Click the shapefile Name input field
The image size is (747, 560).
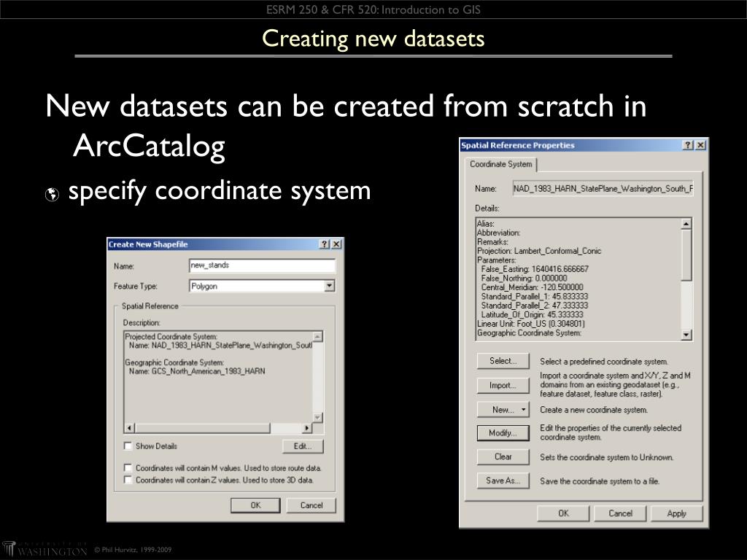[x=262, y=265]
